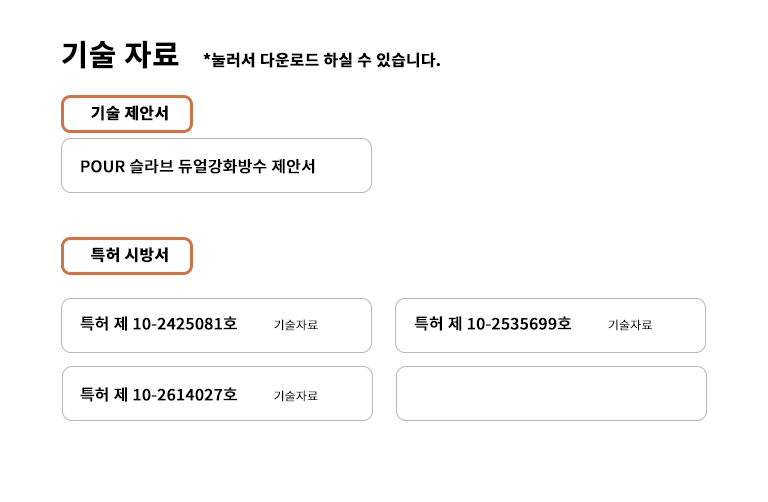Click 기술자료 label beside patent 10-2535699호

coord(630,325)
